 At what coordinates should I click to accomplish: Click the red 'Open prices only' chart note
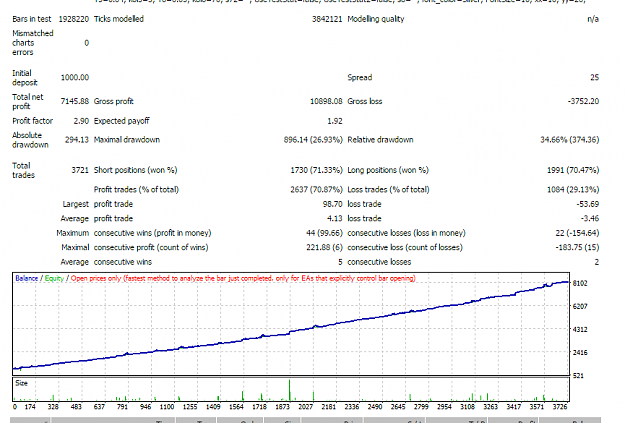pyautogui.click(x=243, y=278)
